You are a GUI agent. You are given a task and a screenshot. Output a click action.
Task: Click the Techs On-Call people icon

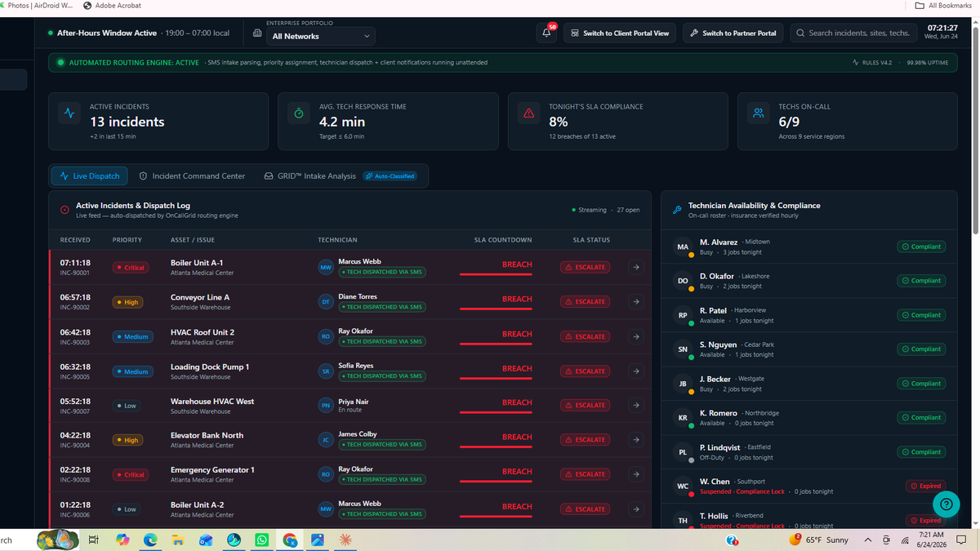point(759,114)
